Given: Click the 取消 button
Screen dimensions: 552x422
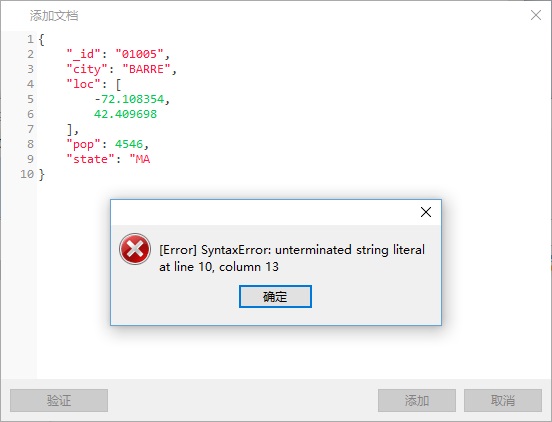Looking at the screenshot, I should pos(503,400).
